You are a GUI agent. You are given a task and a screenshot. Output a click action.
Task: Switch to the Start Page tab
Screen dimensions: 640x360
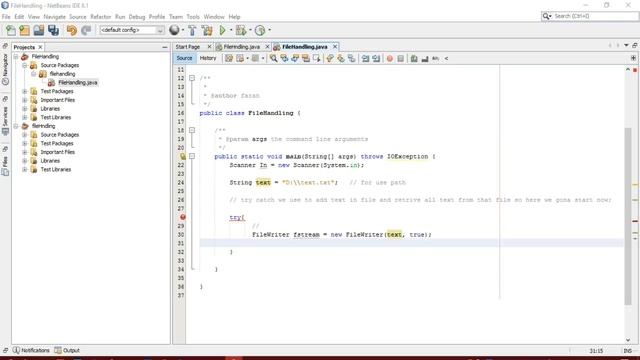[x=188, y=47]
